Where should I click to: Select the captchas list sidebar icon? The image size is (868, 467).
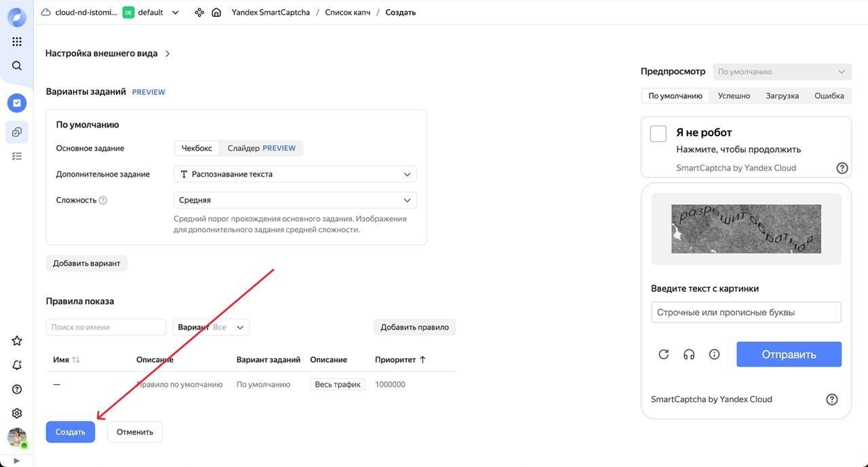17,131
